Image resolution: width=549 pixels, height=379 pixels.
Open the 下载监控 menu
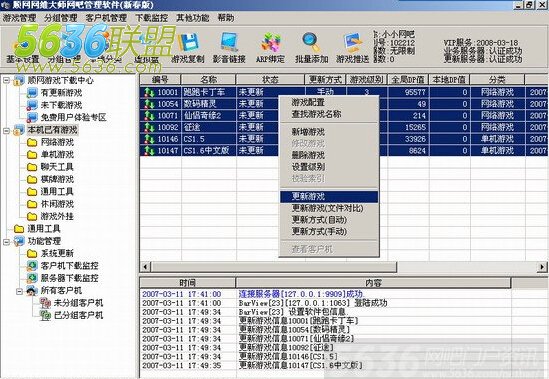(x=151, y=18)
